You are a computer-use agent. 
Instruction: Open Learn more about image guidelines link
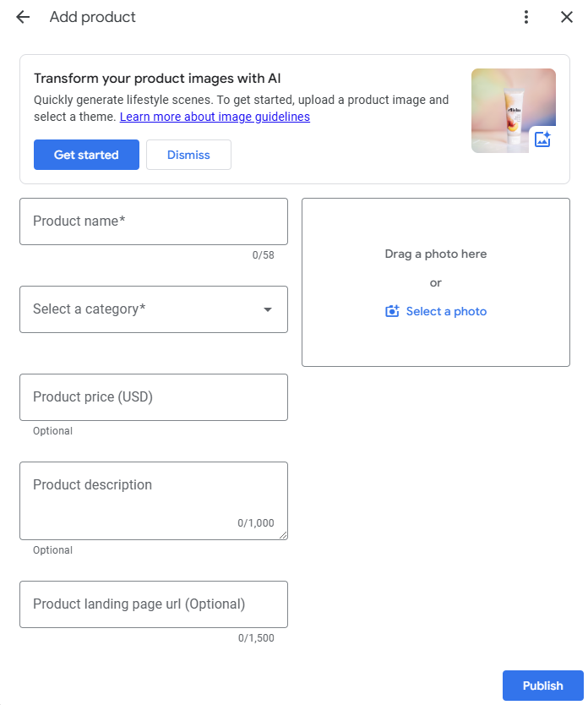215,117
